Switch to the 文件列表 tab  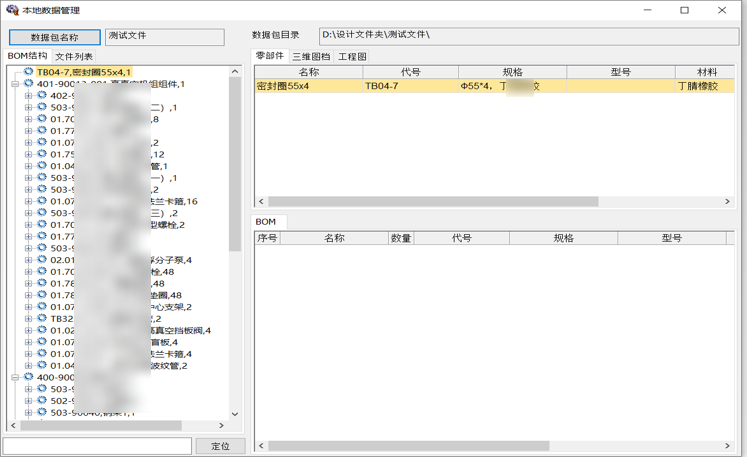pyautogui.click(x=74, y=57)
